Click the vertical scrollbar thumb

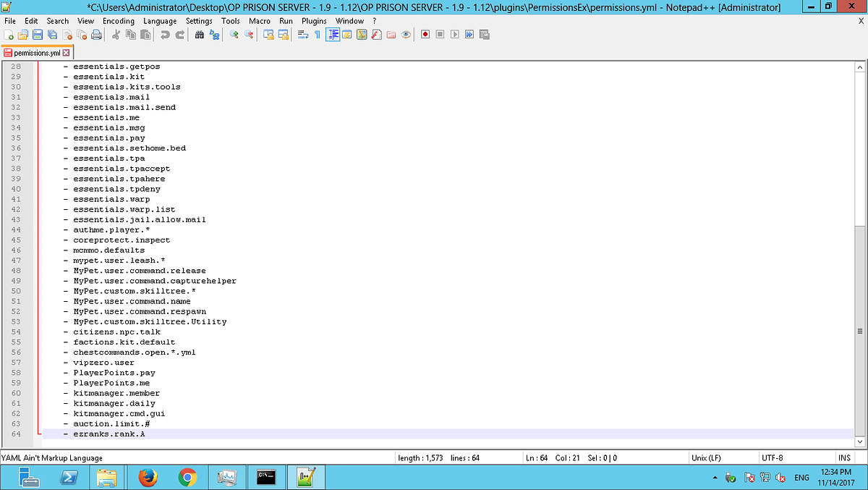pos(860,329)
